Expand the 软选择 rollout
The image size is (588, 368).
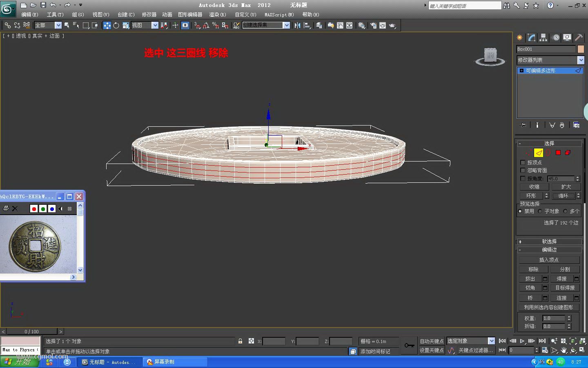pyautogui.click(x=549, y=242)
